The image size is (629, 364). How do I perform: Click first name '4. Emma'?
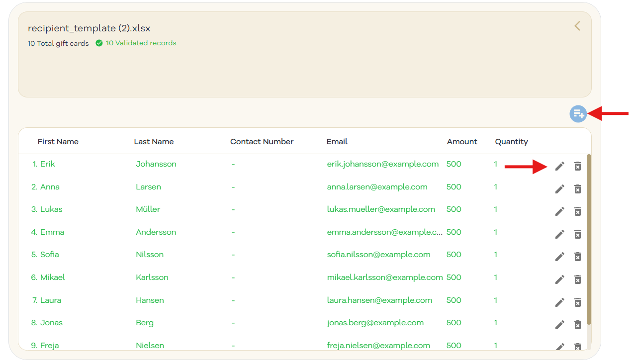point(47,232)
